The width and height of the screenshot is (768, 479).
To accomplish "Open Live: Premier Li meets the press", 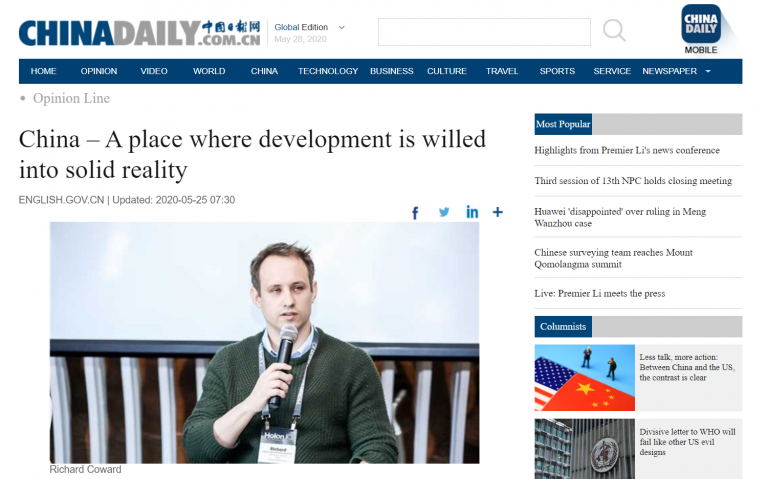I will (x=599, y=293).
